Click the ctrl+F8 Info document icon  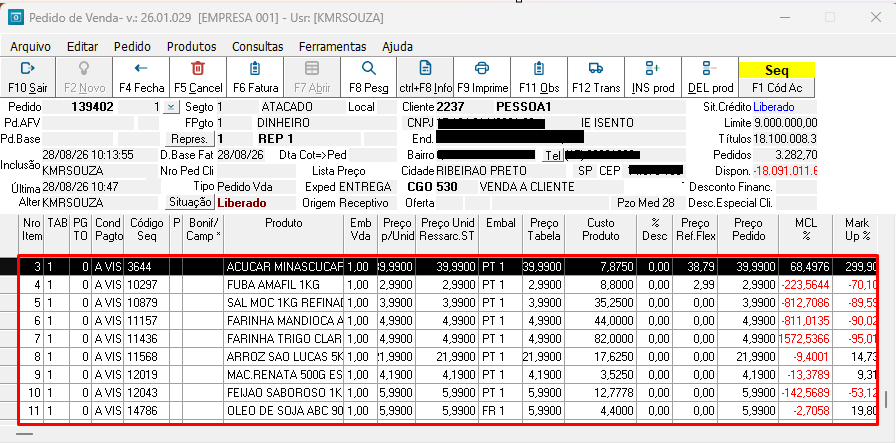426,69
